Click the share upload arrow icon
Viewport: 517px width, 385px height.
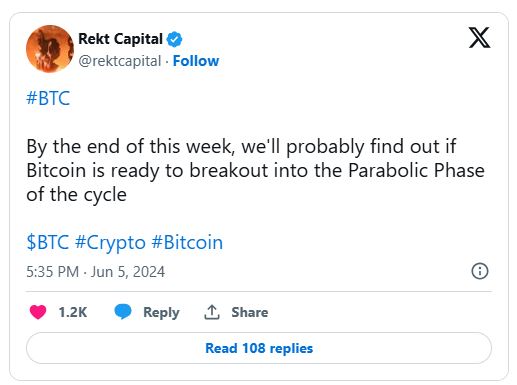pos(212,312)
